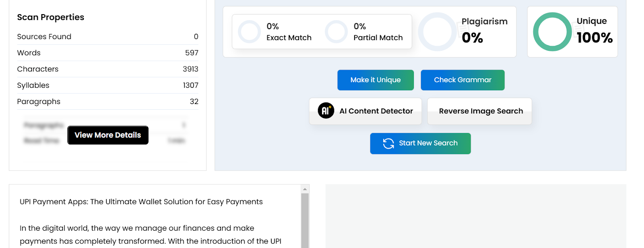Click the Paragraphs row label
This screenshot has width=644, height=248.
click(x=39, y=102)
